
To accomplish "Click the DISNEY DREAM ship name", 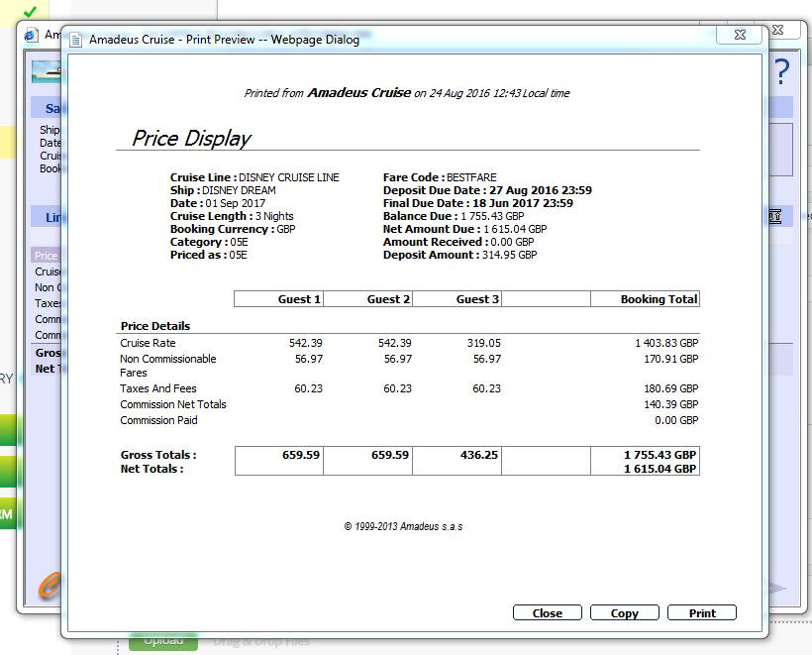I will pyautogui.click(x=239, y=190).
